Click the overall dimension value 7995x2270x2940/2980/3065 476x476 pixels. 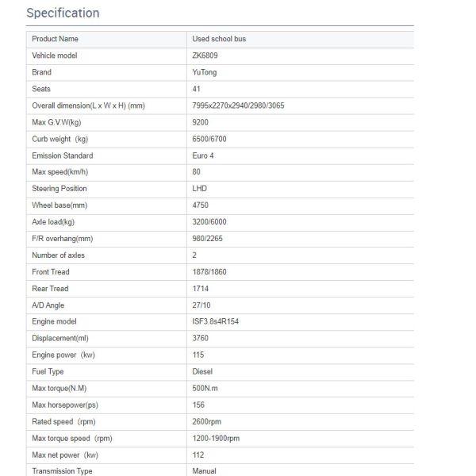click(x=238, y=106)
